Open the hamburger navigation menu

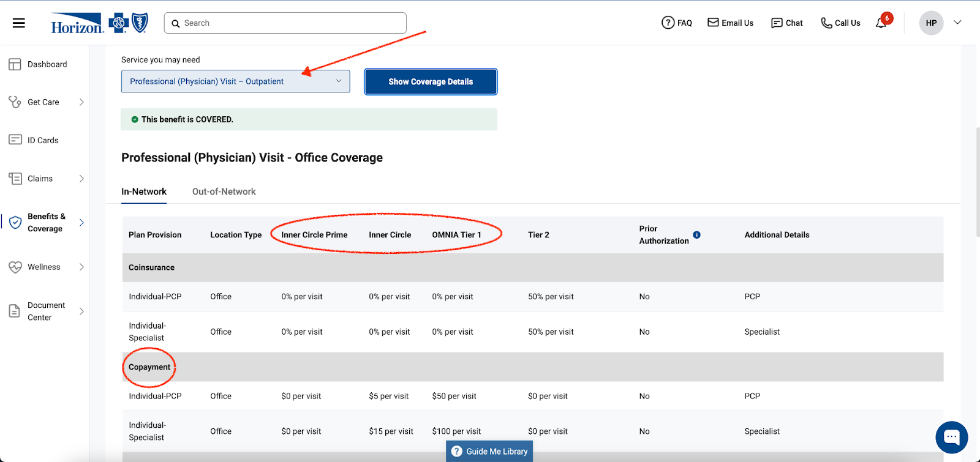tap(19, 23)
